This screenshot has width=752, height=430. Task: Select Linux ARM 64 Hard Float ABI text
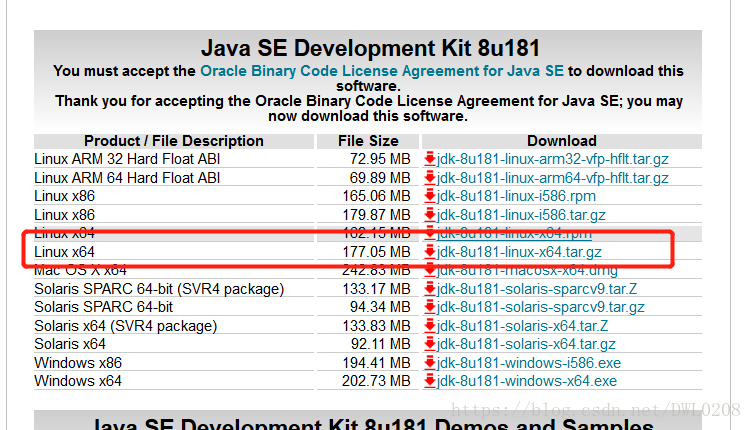127,178
